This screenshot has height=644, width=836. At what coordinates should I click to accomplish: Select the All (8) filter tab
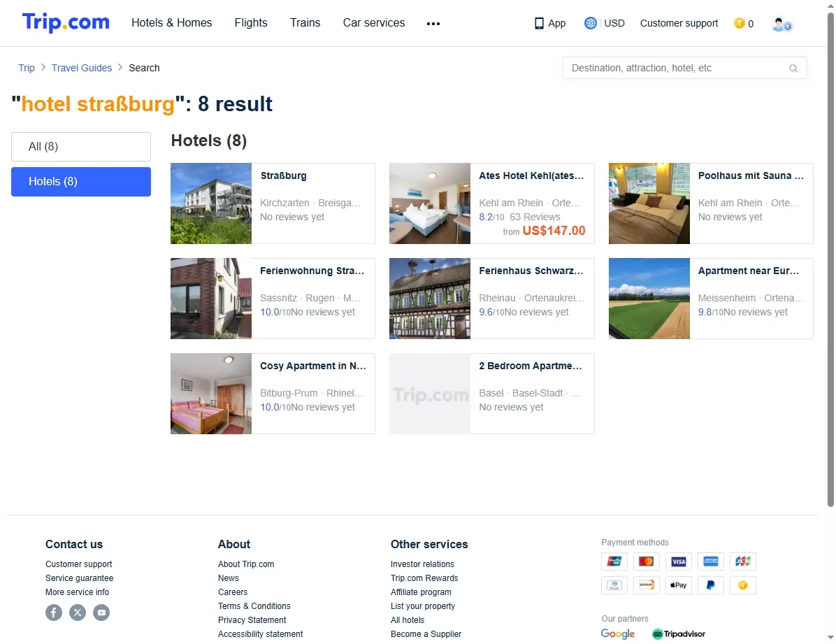tap(81, 147)
